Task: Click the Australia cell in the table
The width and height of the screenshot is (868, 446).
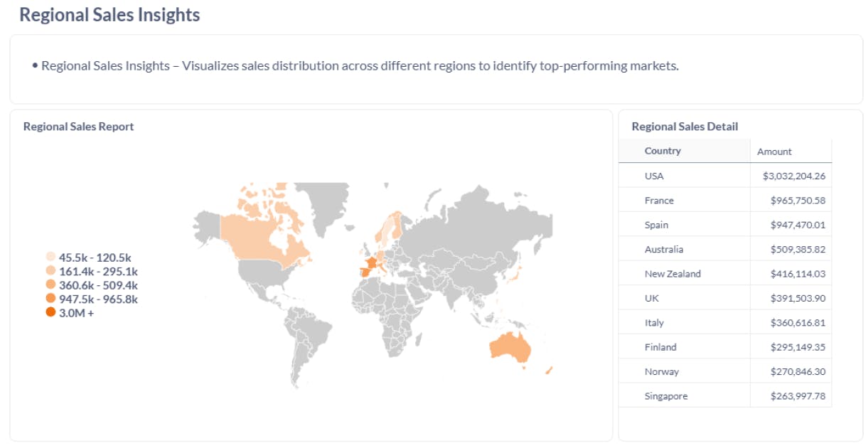Action: (664, 250)
